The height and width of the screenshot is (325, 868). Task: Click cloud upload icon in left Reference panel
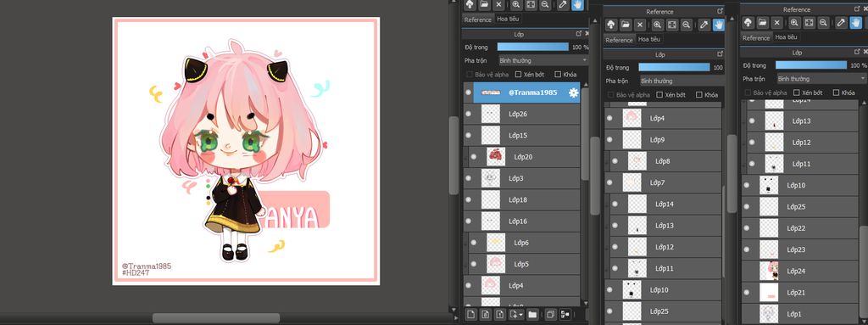(470, 4)
